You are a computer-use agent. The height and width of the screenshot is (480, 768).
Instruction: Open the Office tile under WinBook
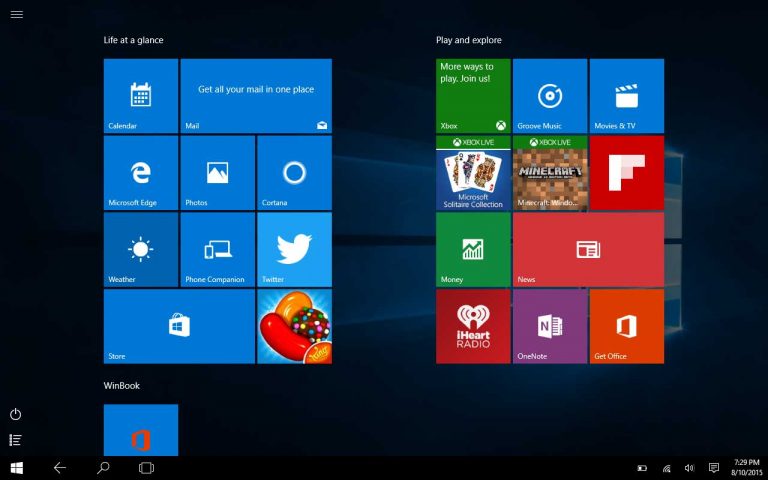click(x=141, y=430)
